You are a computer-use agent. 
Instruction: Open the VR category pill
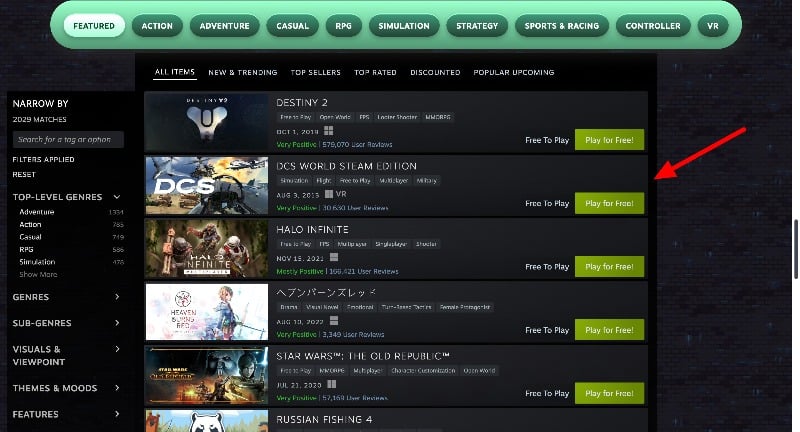click(713, 26)
